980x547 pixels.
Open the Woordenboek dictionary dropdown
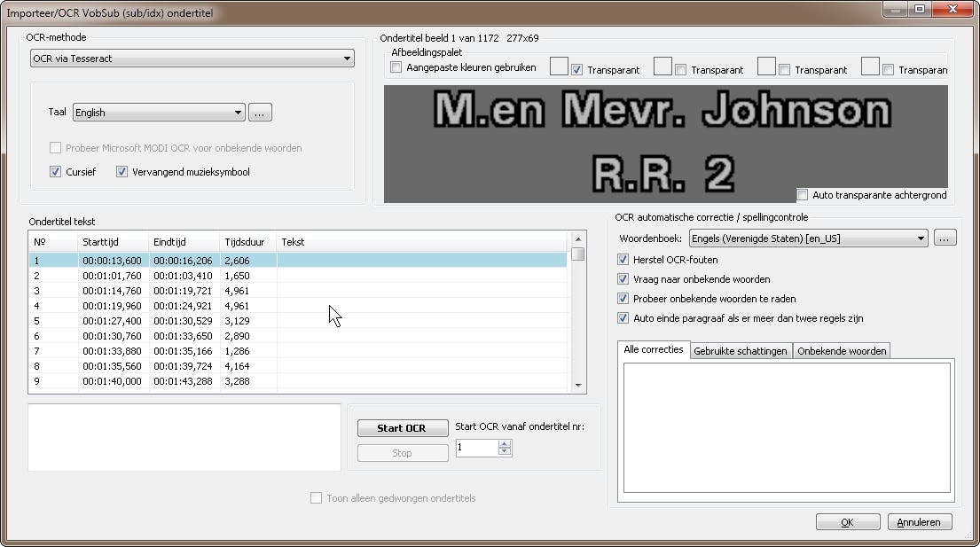click(808, 238)
